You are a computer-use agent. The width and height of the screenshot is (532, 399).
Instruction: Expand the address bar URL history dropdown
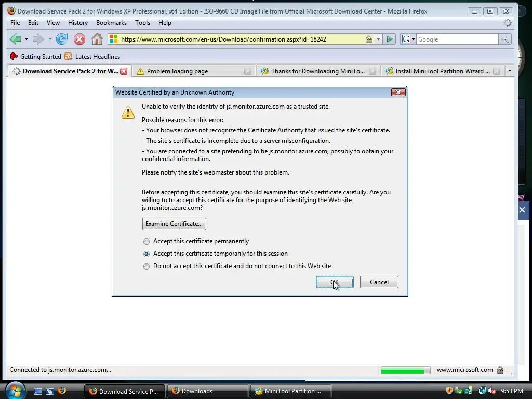coord(378,39)
